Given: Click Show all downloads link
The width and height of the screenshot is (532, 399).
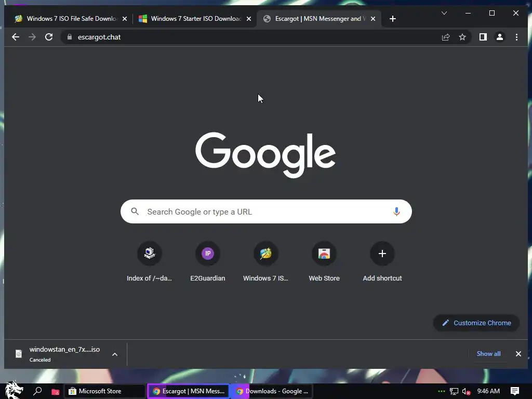Looking at the screenshot, I should 488,353.
